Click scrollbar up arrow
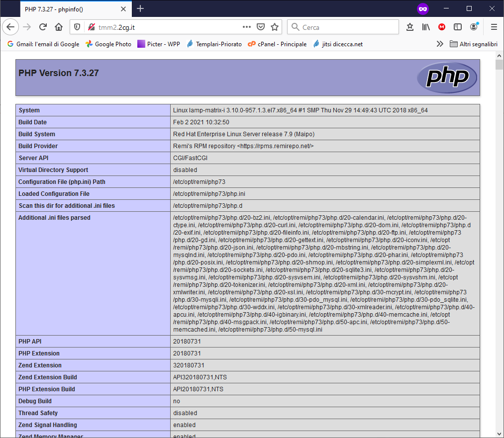Image resolution: width=504 pixels, height=438 pixels. (499, 56)
